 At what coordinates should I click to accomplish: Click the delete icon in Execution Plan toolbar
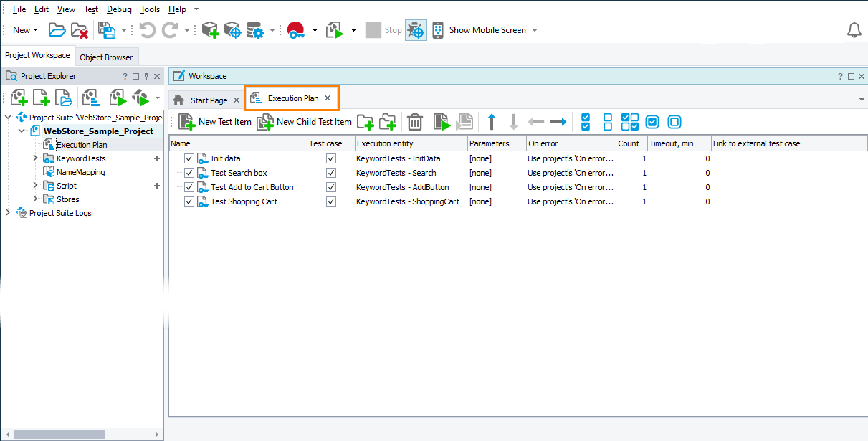414,122
